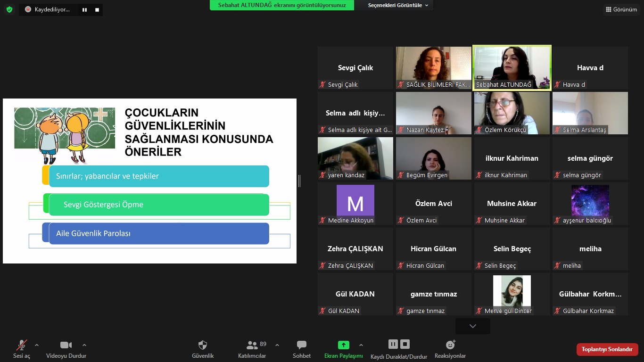Click the Toplantıyı Sonlandır button
The width and height of the screenshot is (644, 362).
click(x=607, y=349)
